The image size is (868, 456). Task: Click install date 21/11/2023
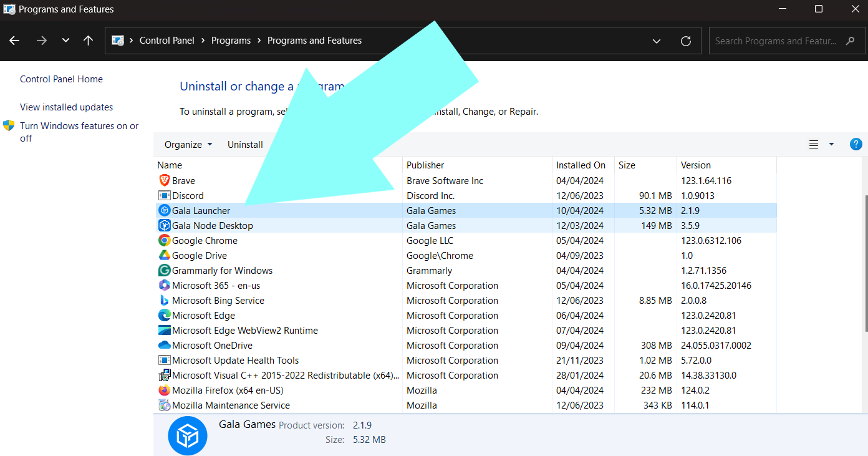[x=580, y=360]
